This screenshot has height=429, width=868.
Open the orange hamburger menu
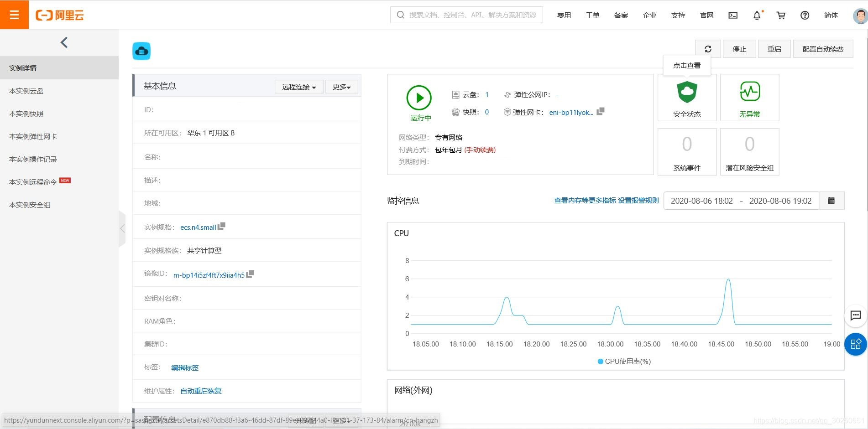(14, 15)
